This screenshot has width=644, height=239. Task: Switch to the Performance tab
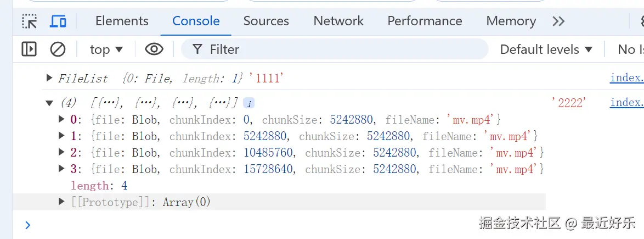coord(425,21)
